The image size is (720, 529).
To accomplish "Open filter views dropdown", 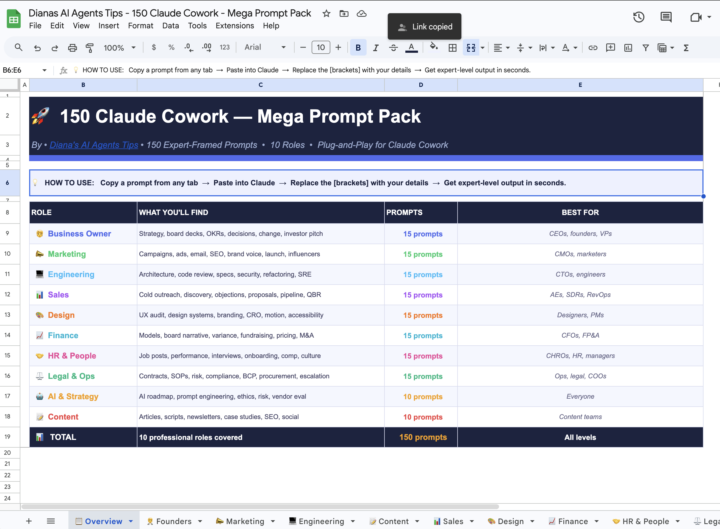I will [665, 48].
